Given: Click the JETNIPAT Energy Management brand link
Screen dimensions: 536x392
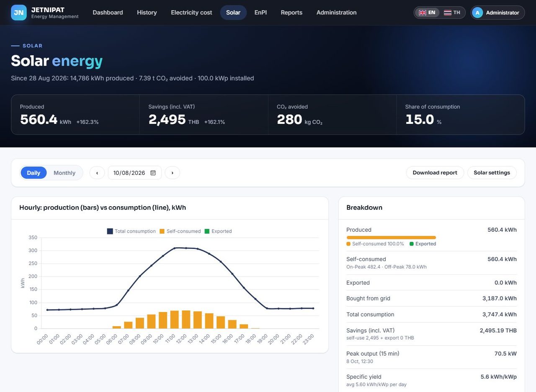Looking at the screenshot, I should tap(45, 13).
